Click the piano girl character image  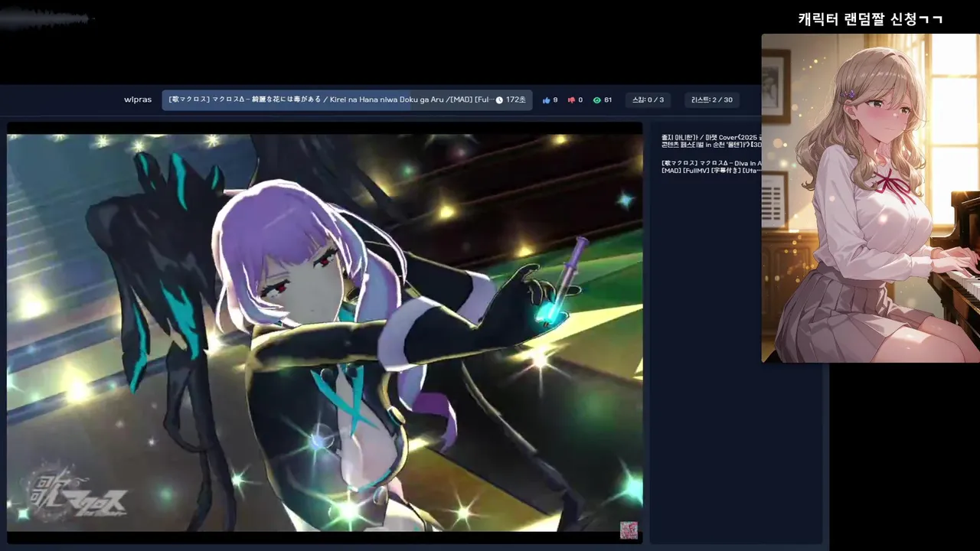coord(871,198)
